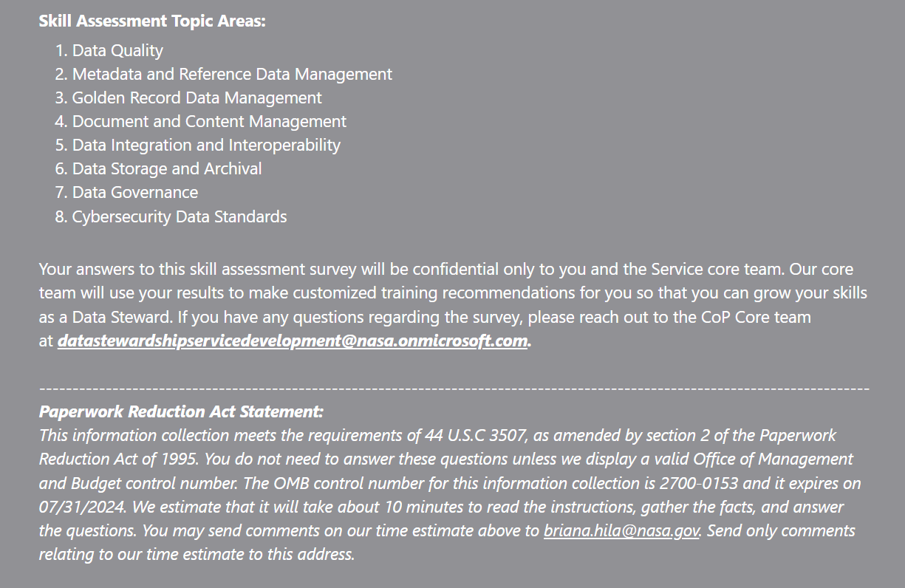Click the confidentiality paragraph starting 'Your answers'
Screen dimensions: 905x588
point(453,305)
